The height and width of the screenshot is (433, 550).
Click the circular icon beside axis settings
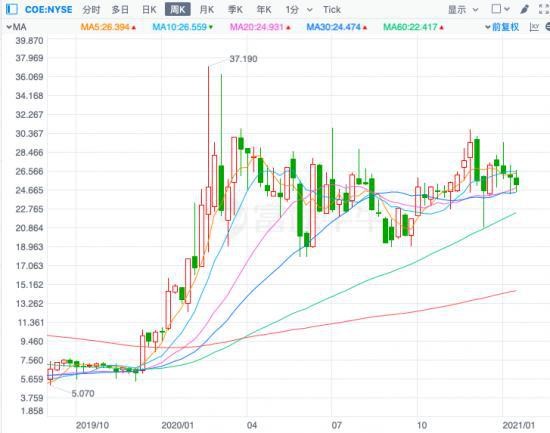pyautogui.click(x=548, y=27)
